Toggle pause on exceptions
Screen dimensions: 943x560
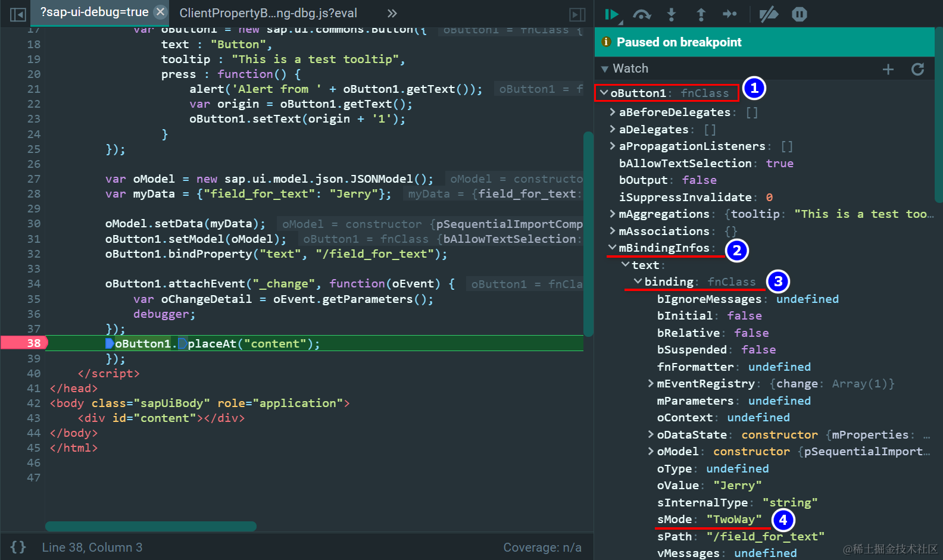click(800, 14)
